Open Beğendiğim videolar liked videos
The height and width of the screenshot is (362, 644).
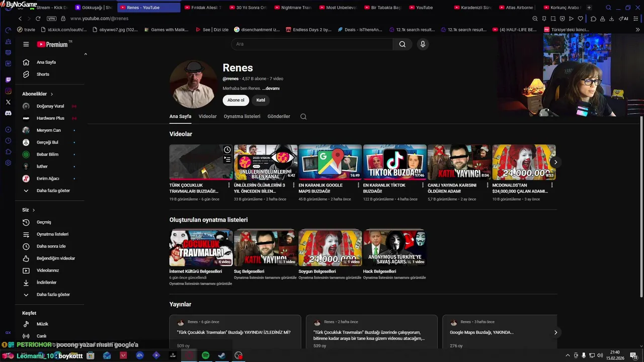tap(49, 258)
